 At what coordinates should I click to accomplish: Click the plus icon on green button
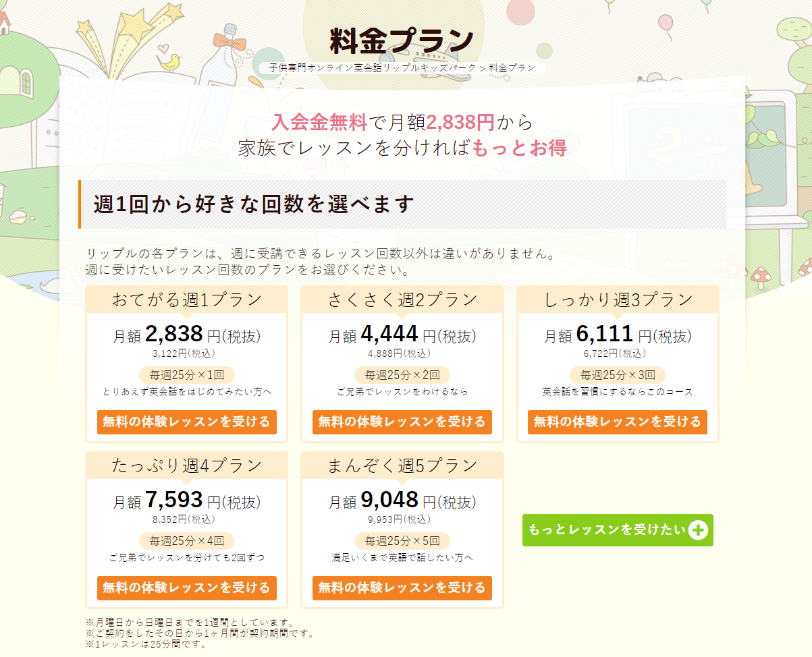[699, 530]
